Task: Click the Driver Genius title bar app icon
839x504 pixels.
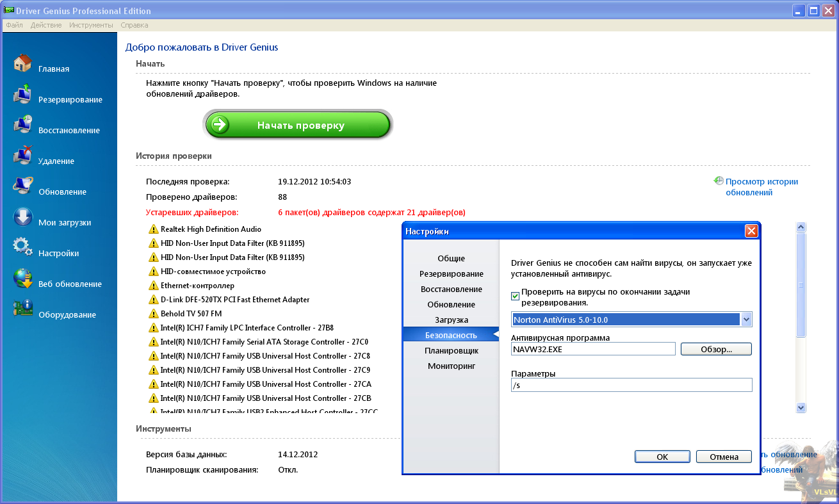Action: point(9,10)
